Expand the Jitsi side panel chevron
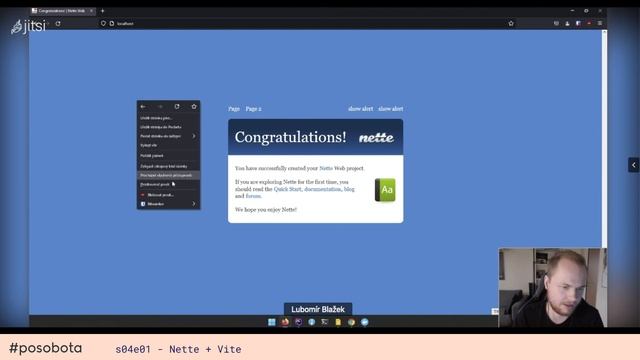 pos(633,165)
